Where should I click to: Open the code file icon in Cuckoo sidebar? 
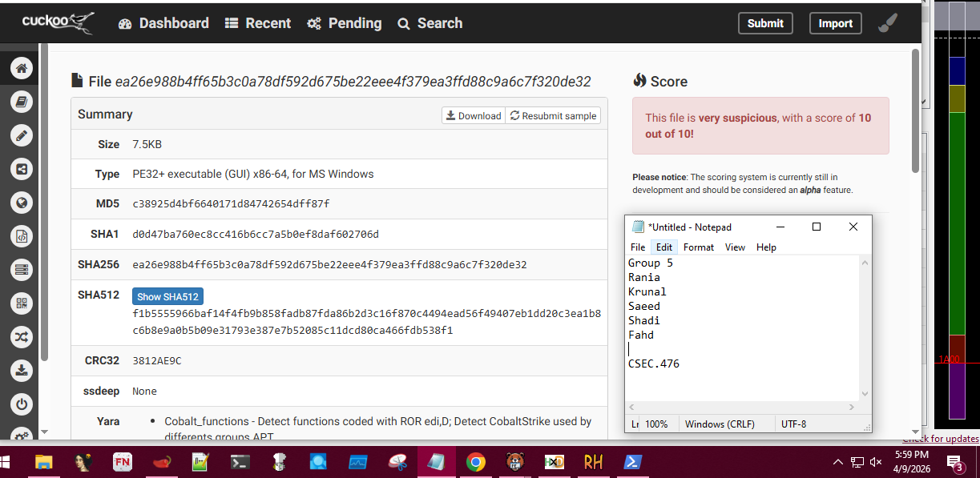tap(22, 236)
